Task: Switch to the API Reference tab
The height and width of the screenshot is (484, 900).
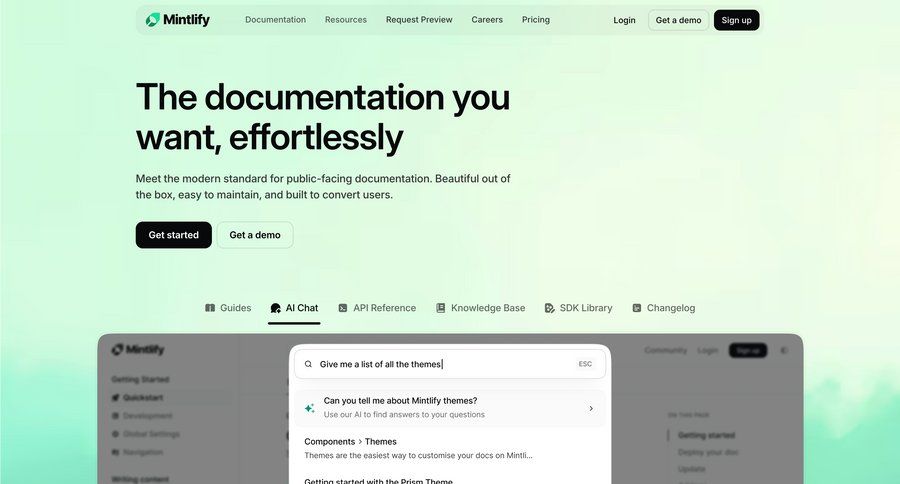Action: point(377,308)
